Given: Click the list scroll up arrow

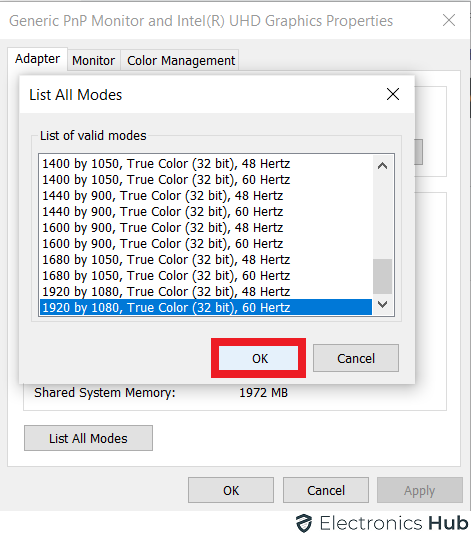Looking at the screenshot, I should (382, 166).
